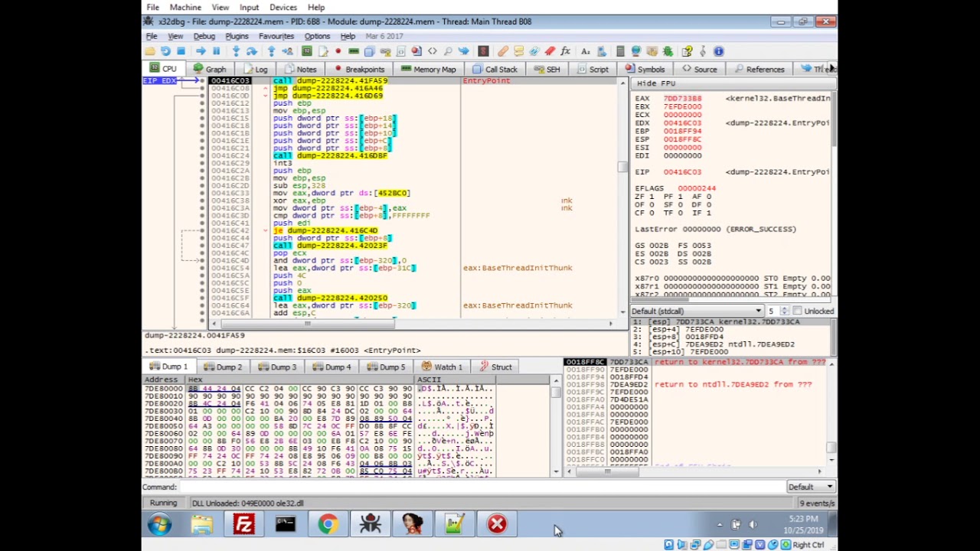Image resolution: width=980 pixels, height=551 pixels.
Task: Select the Watch 1 tab
Action: pyautogui.click(x=441, y=367)
